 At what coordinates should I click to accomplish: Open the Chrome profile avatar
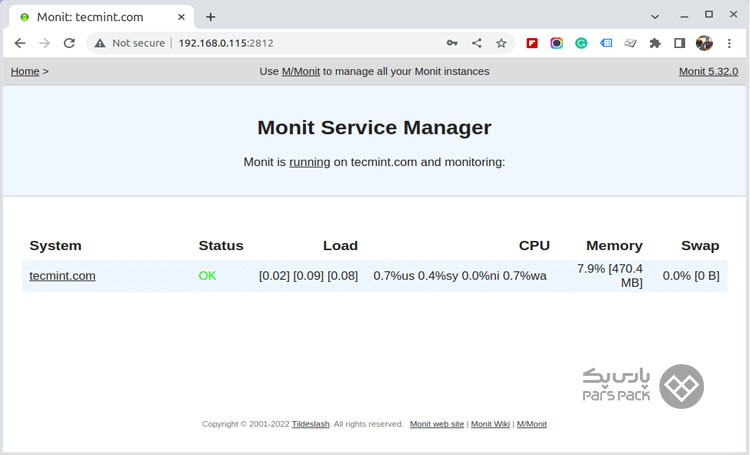pyautogui.click(x=704, y=43)
